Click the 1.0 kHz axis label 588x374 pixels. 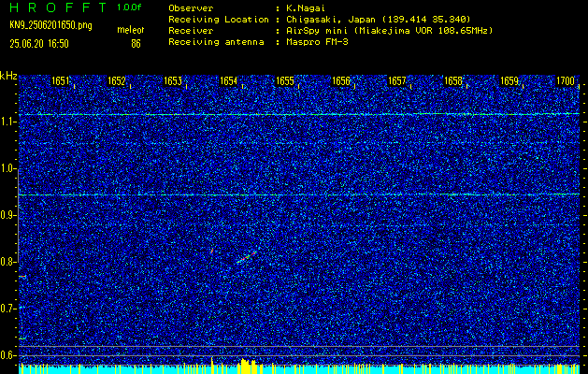point(7,169)
